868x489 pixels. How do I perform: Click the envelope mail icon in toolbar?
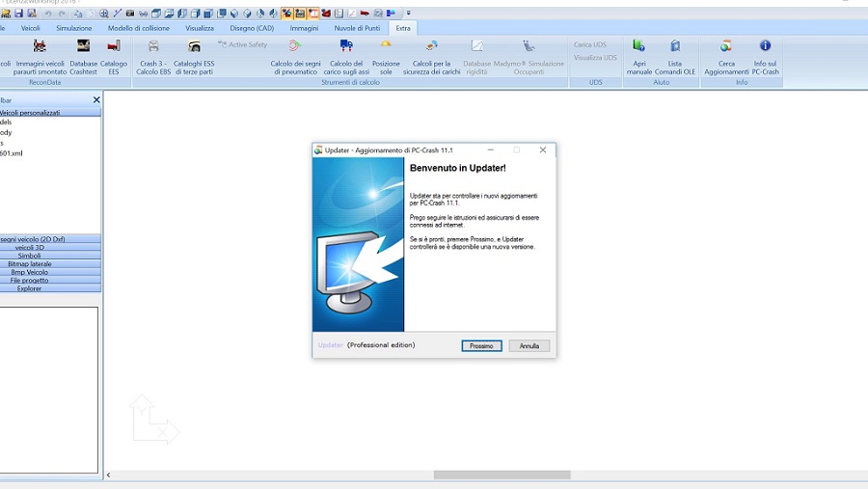pos(378,13)
